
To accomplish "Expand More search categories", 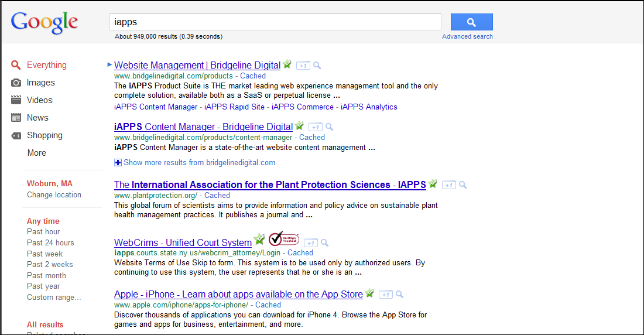I will tap(36, 153).
